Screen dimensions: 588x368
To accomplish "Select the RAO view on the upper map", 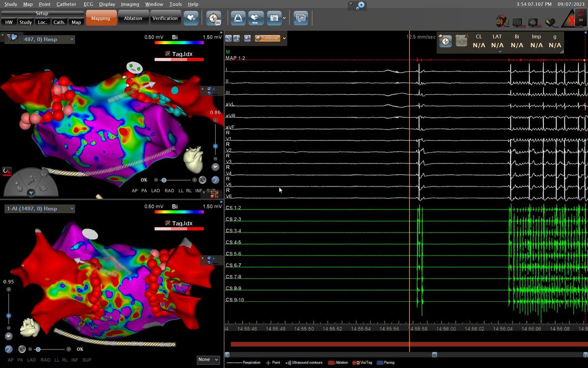I will coord(170,190).
